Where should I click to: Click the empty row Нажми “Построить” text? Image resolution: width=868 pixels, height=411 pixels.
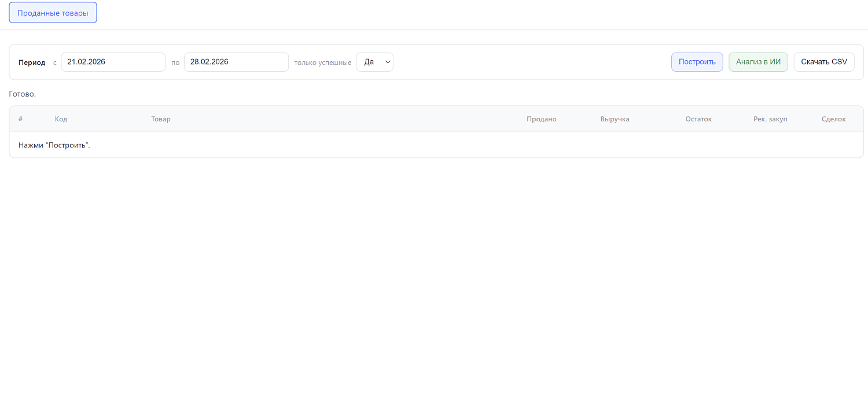(x=54, y=145)
